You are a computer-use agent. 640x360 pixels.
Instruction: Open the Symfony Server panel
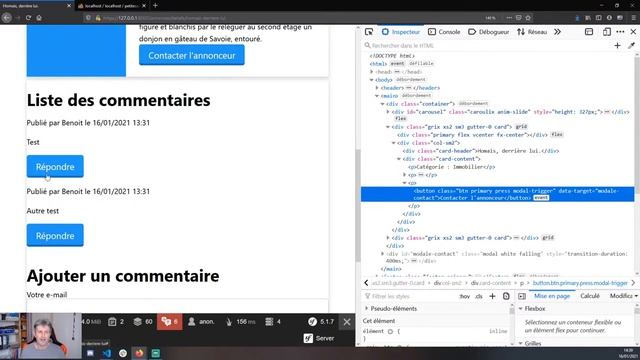coord(319,338)
